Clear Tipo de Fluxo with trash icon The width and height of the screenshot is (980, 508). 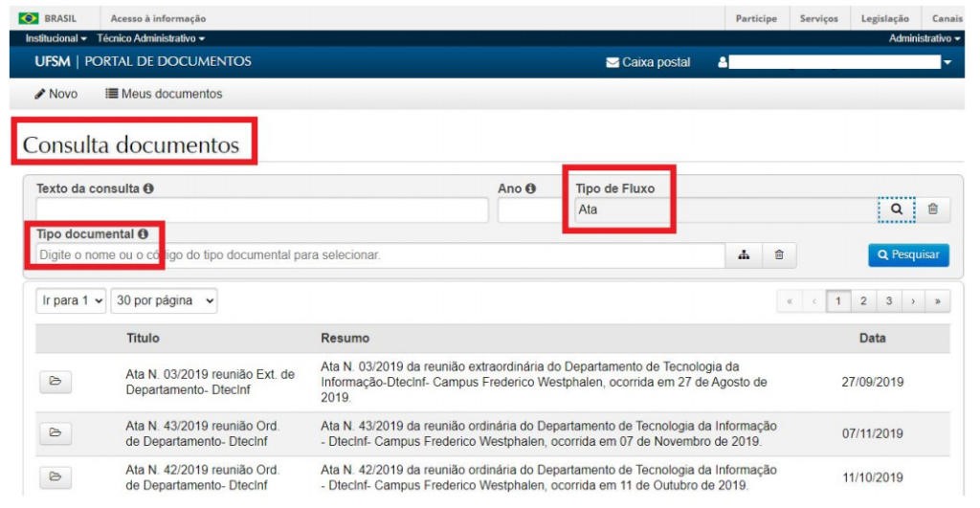pos(933,210)
